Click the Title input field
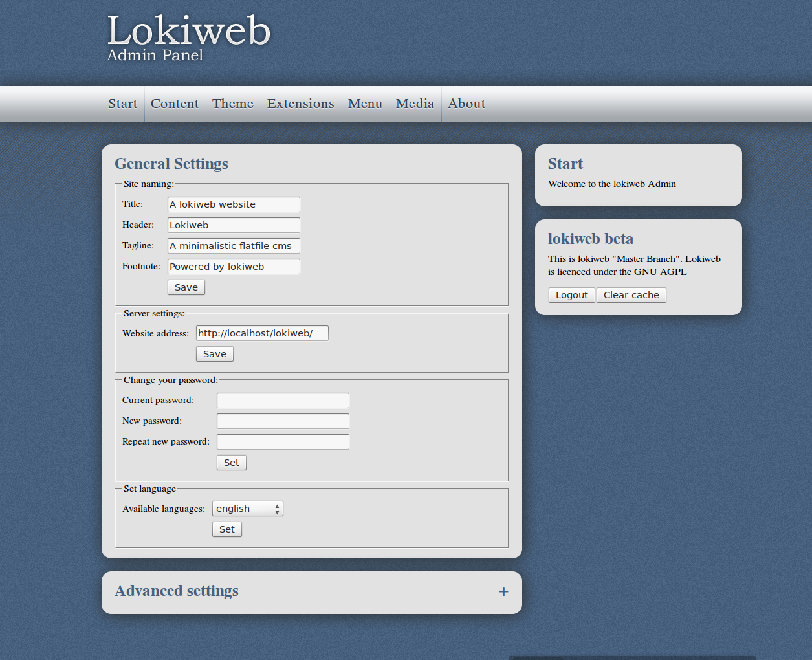The width and height of the screenshot is (812, 660). pos(233,204)
